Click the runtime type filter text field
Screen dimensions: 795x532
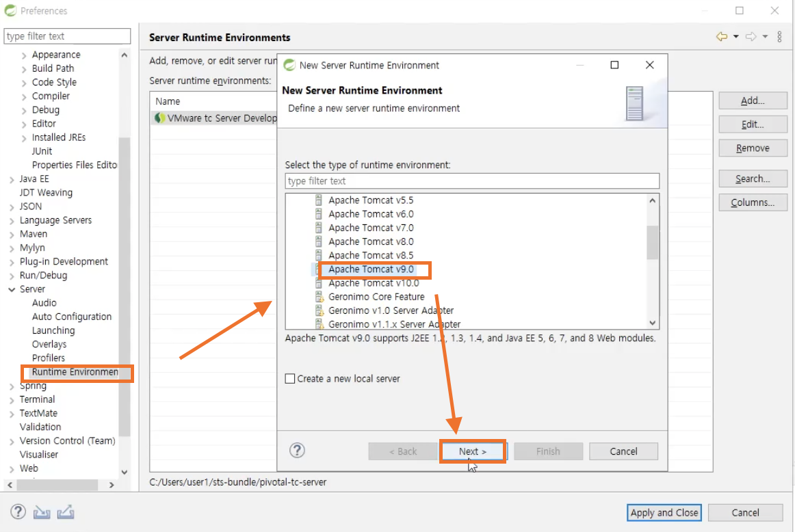[472, 181]
